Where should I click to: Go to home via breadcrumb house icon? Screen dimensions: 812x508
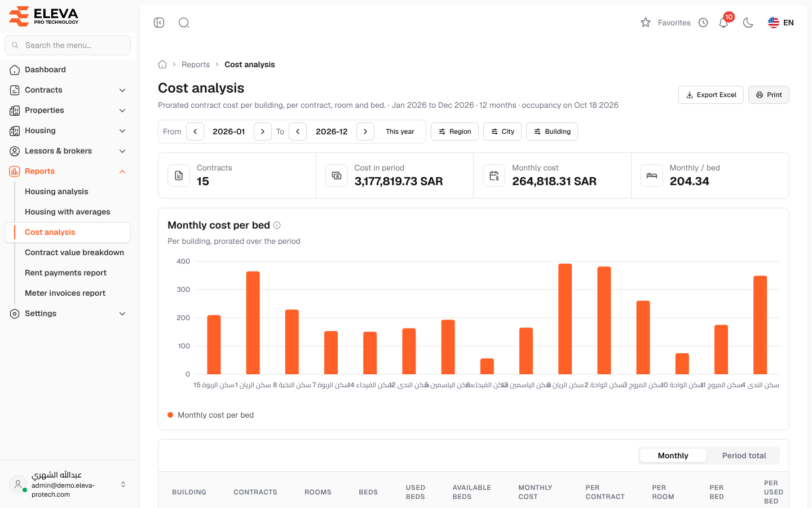point(162,64)
